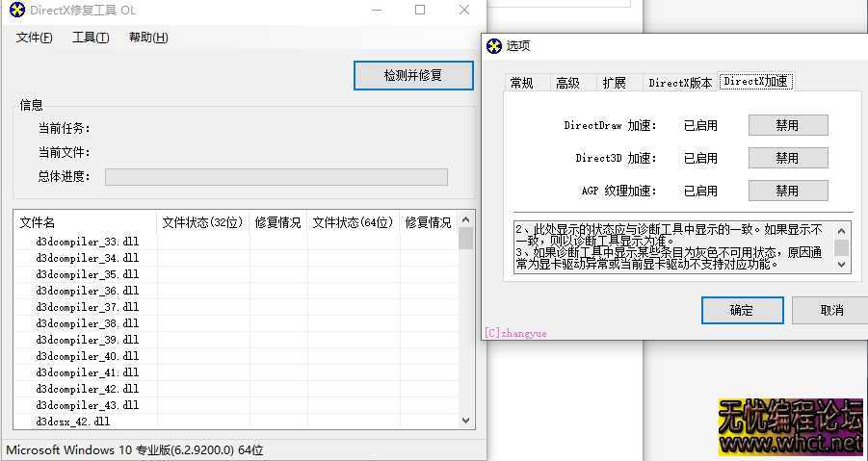This screenshot has width=868, height=461.
Task: Click the DirectX repair tool title icon
Action: pos(16,11)
